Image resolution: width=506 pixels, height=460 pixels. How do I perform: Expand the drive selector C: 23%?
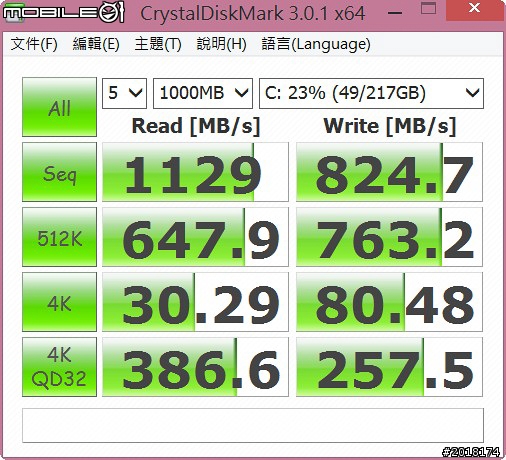(x=371, y=93)
